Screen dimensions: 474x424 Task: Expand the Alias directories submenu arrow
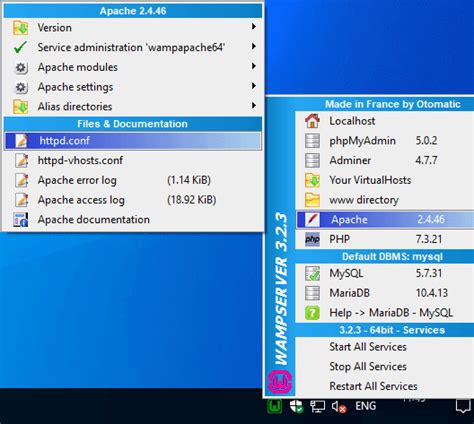tap(254, 105)
